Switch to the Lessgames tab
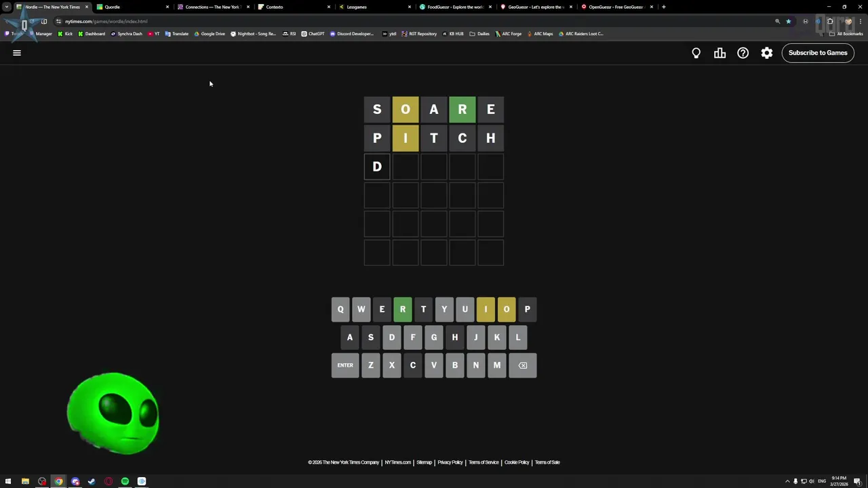The height and width of the screenshot is (488, 868). [374, 7]
